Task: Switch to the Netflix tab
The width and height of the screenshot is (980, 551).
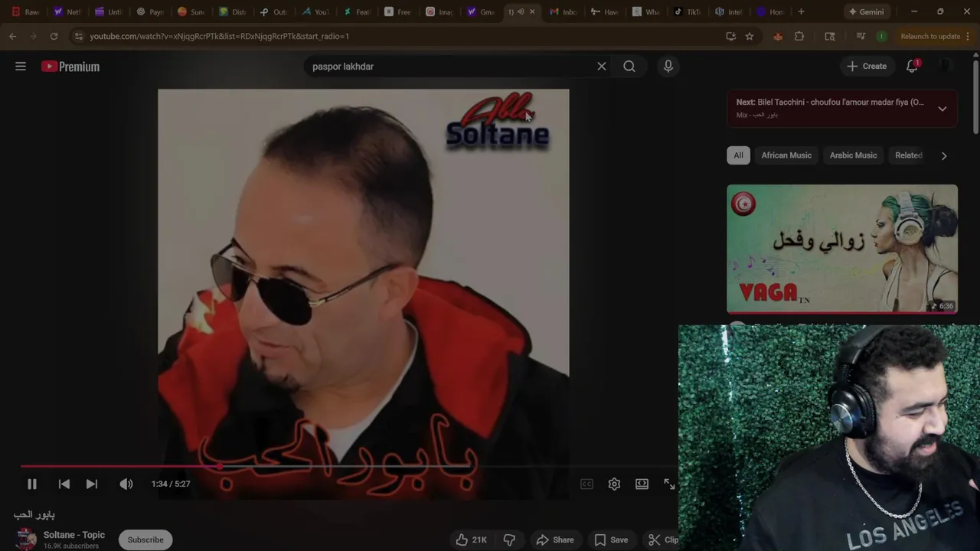Action: coord(67,11)
